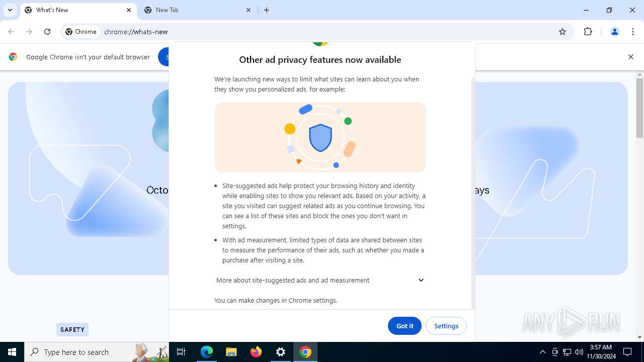Click the Chrome site info chip
This screenshot has height=362, width=644.
(81, 32)
